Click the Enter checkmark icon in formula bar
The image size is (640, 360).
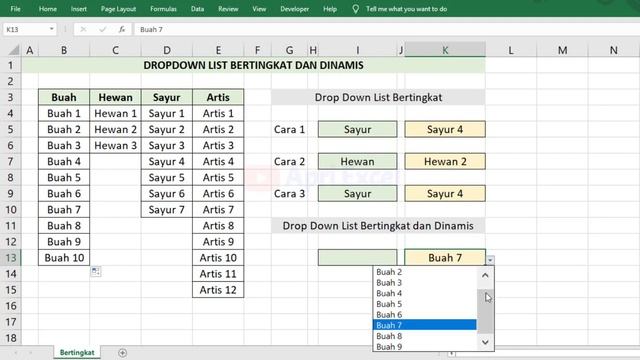pos(102,29)
